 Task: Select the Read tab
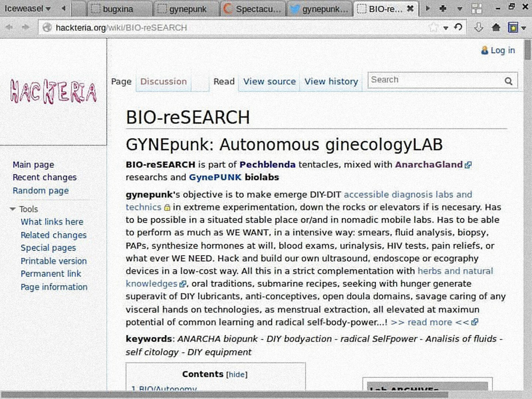tap(224, 82)
